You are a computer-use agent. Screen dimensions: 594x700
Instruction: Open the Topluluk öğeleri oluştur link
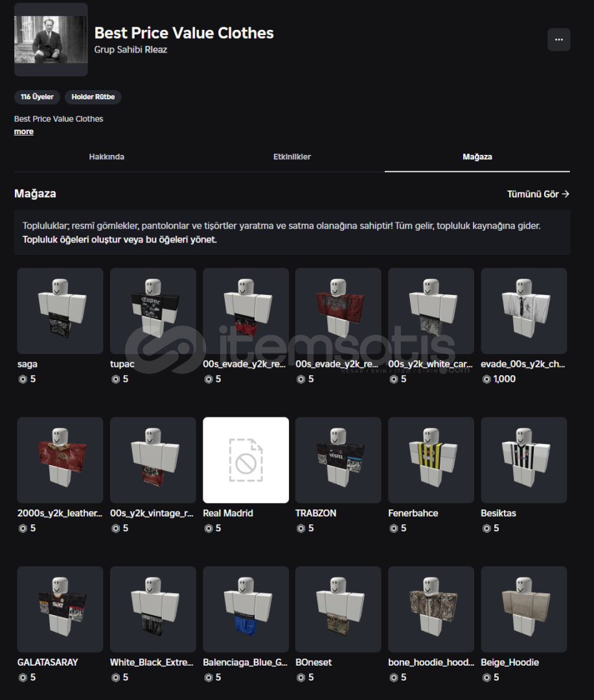(120, 240)
